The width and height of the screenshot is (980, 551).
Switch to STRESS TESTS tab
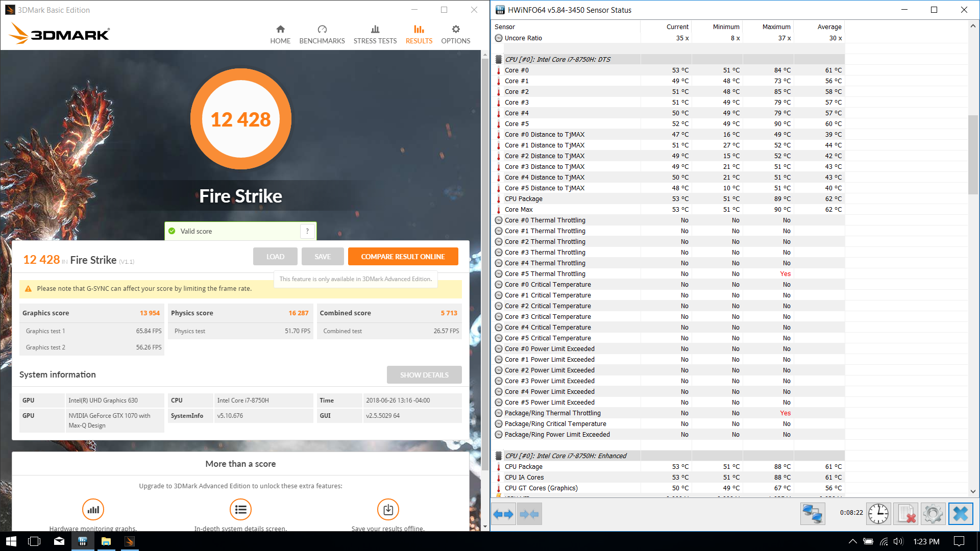[x=375, y=35]
